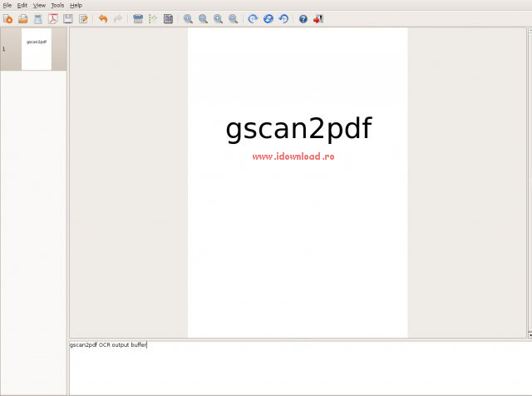
Task: Save as PDF with the red PDF icon
Action: [53, 19]
